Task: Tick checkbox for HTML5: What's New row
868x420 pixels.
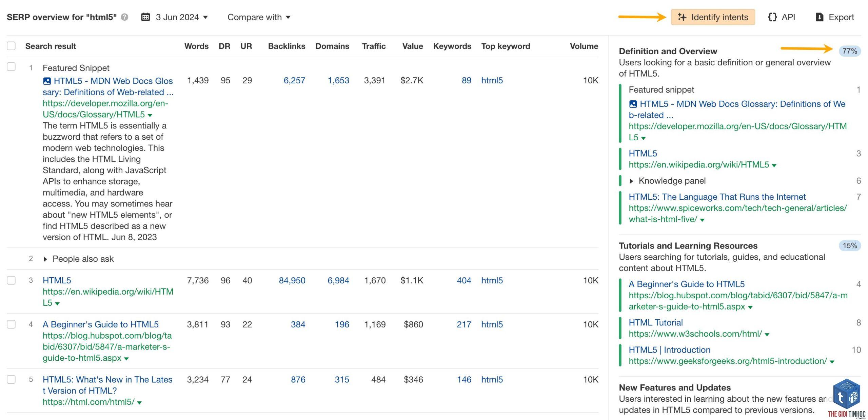Action: (x=11, y=379)
